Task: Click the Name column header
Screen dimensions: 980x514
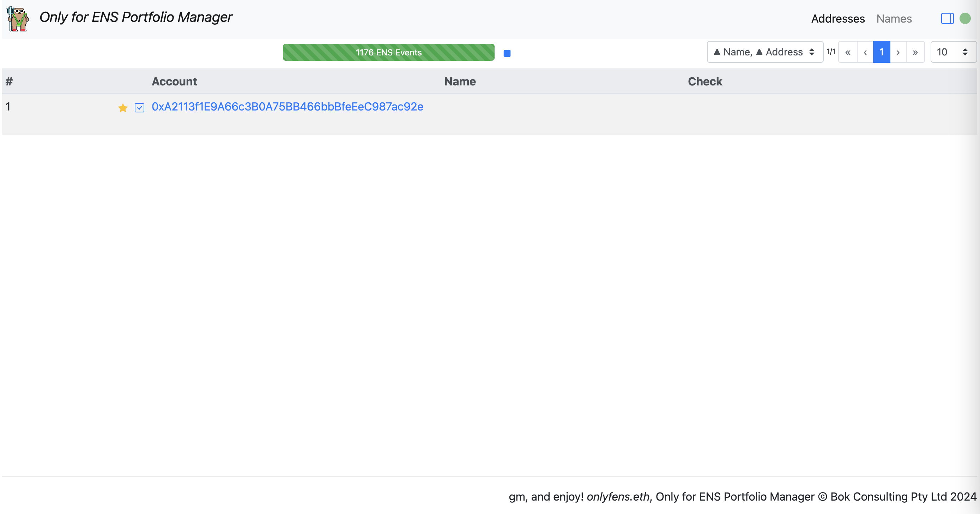Action: tap(460, 82)
